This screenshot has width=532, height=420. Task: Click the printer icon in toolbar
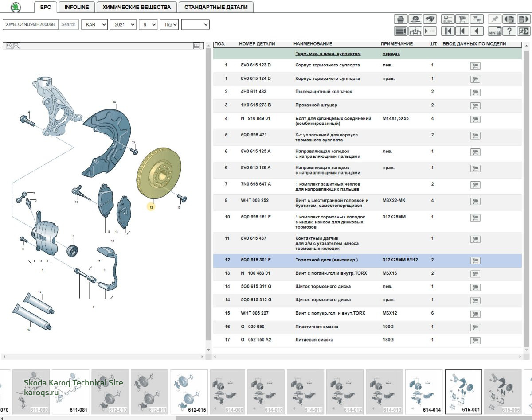point(400,19)
